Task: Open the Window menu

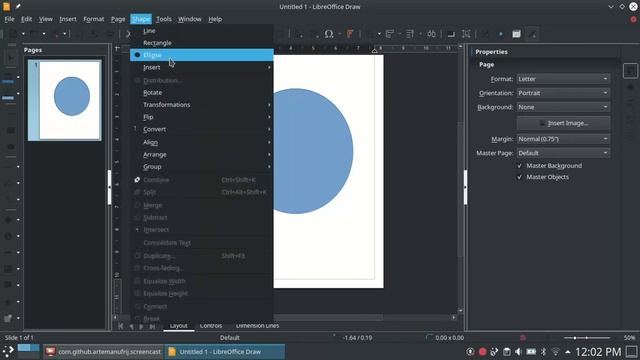Action: point(189,19)
